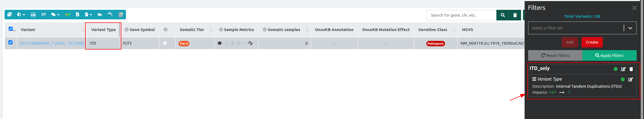
Task: Click the trash icon beside search
Action: pos(515,15)
